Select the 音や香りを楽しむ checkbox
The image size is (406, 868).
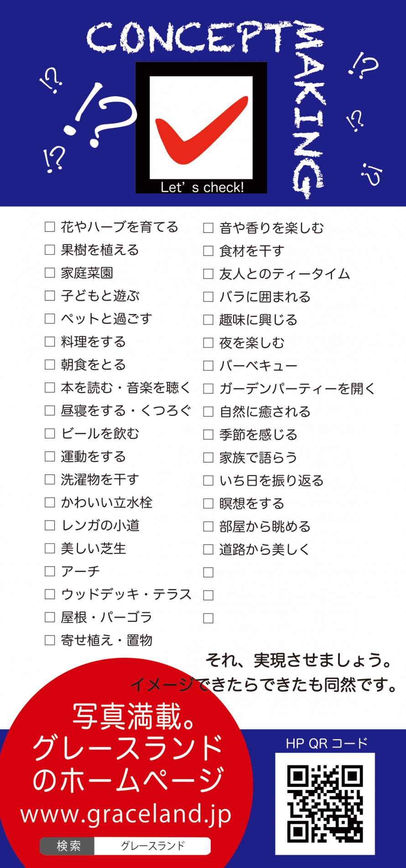point(208,228)
